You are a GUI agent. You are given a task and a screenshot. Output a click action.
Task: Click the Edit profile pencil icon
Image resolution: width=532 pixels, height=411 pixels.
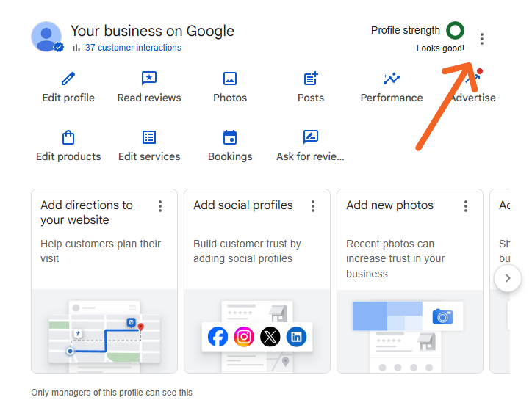click(68, 79)
